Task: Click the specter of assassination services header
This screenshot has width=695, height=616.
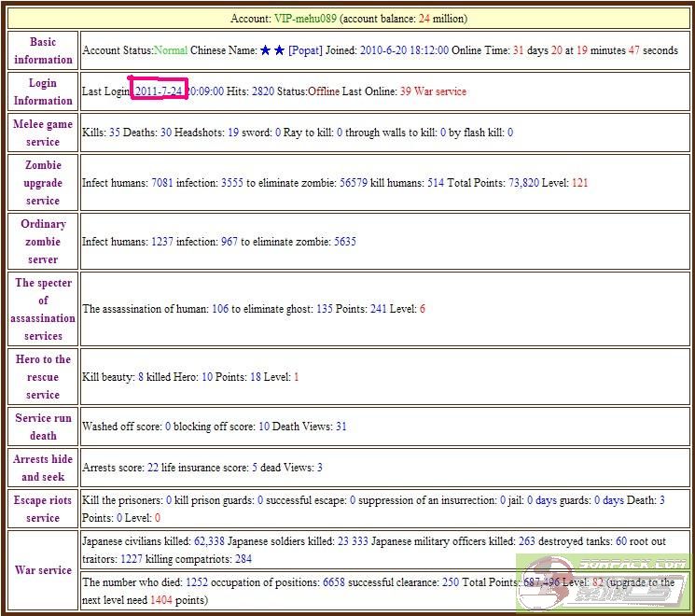Action: pos(43,309)
